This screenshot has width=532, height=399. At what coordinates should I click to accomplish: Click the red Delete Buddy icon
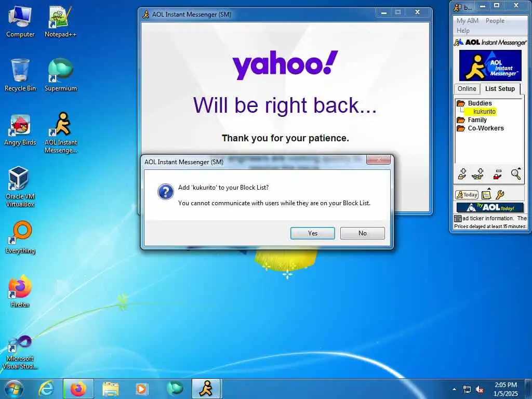497,175
